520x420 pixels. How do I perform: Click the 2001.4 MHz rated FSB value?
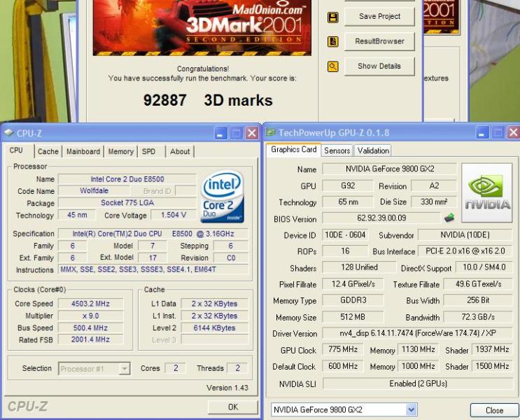pyautogui.click(x=90, y=339)
